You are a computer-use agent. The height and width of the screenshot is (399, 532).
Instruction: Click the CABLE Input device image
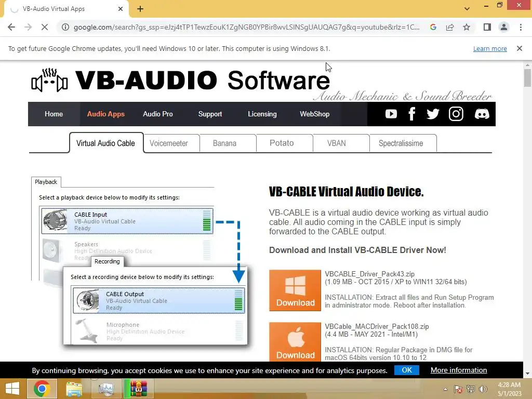click(x=55, y=221)
